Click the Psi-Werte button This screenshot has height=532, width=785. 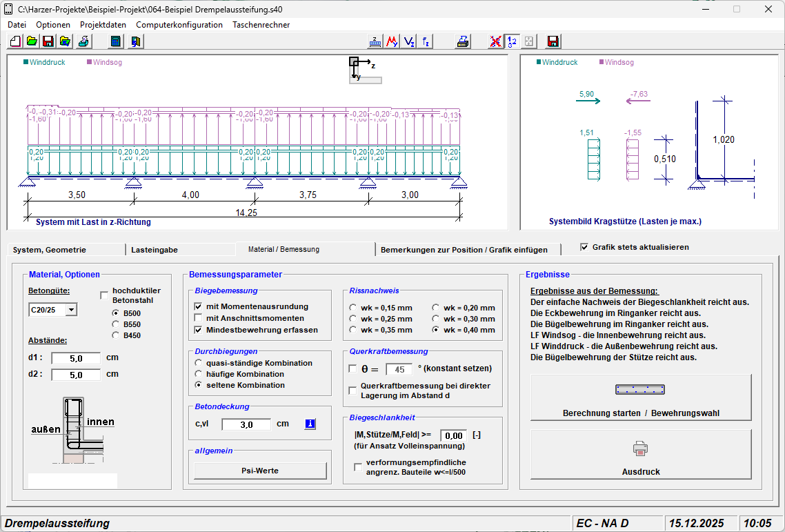[x=260, y=471]
